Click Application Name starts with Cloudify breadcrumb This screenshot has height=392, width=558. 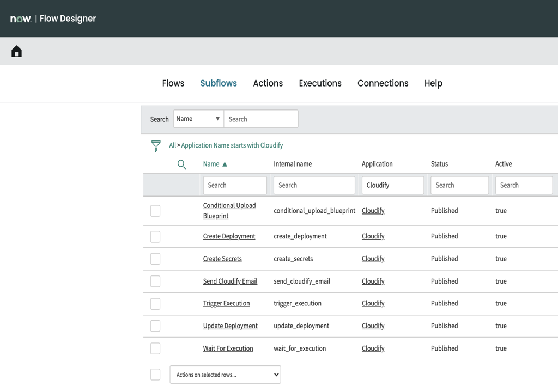coord(232,145)
